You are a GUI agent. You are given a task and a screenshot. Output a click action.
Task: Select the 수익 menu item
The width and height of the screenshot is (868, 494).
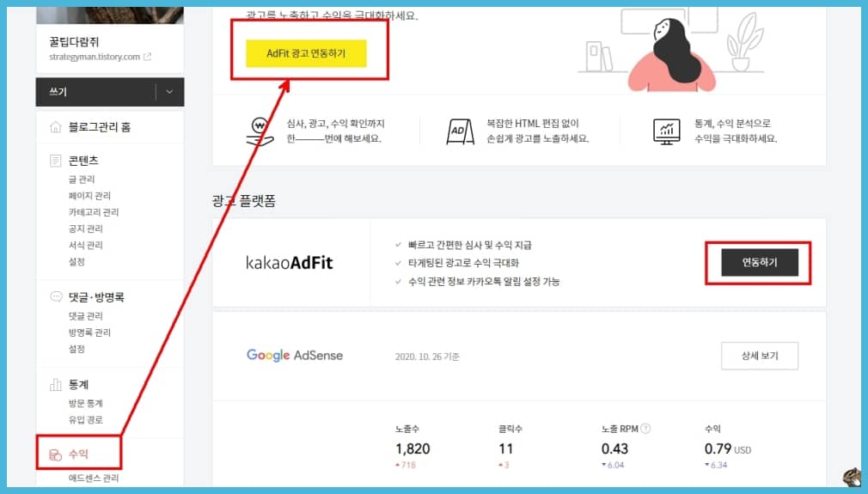[78, 454]
